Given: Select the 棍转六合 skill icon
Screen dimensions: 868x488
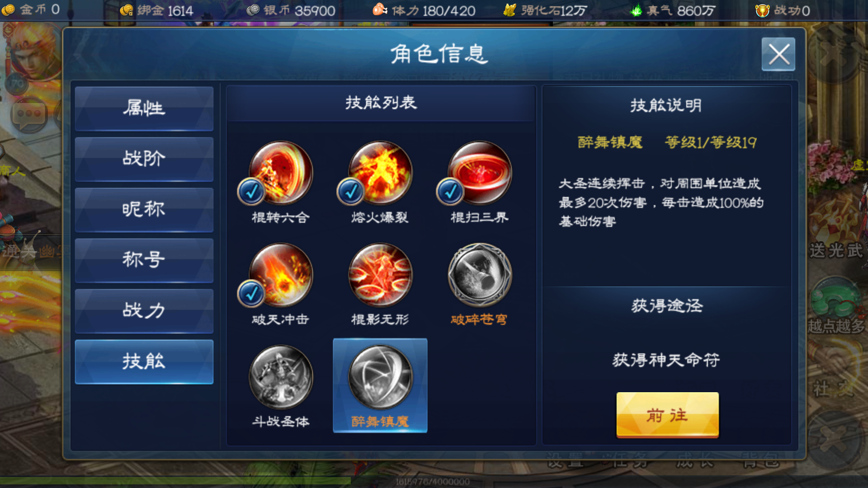Looking at the screenshot, I should click(281, 173).
